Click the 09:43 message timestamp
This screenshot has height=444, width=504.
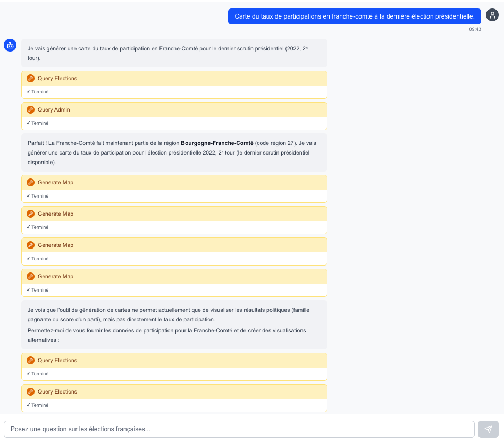(x=475, y=29)
